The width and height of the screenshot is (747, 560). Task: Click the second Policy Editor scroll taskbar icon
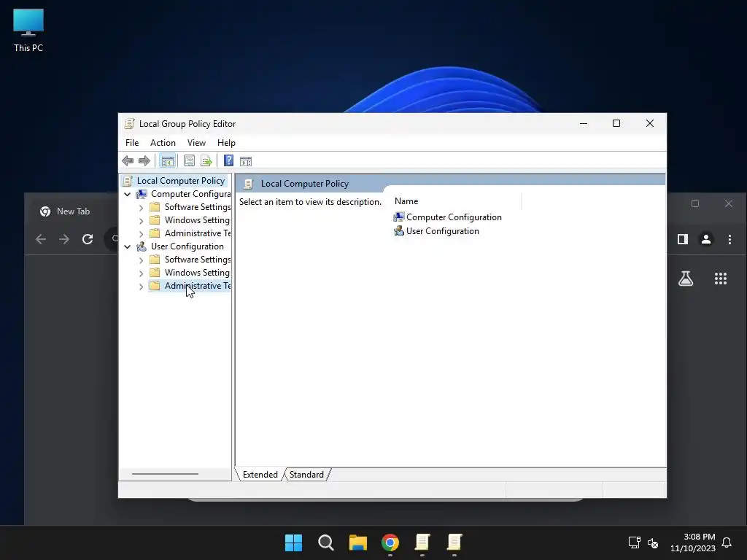(x=454, y=542)
